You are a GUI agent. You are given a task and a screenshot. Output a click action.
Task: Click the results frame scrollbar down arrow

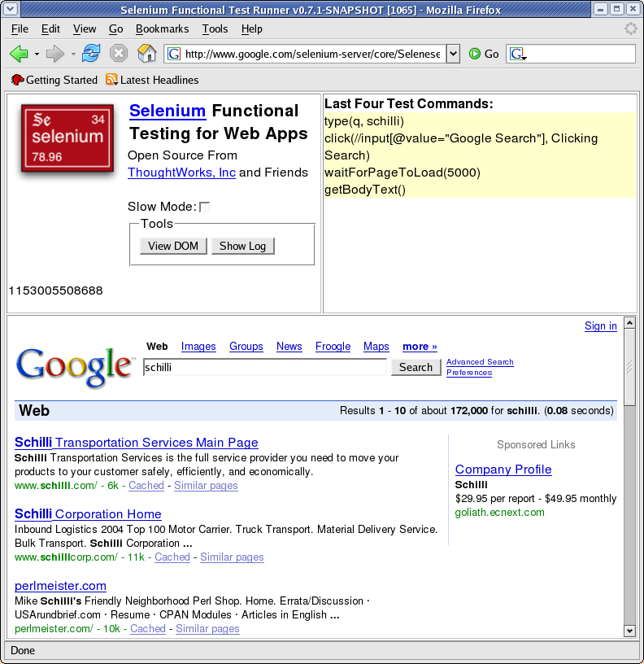(629, 631)
